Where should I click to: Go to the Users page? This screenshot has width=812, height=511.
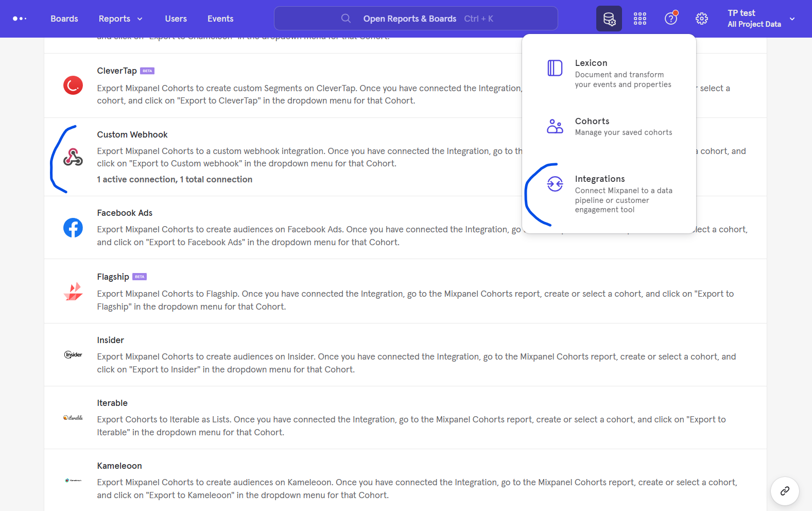(x=176, y=19)
